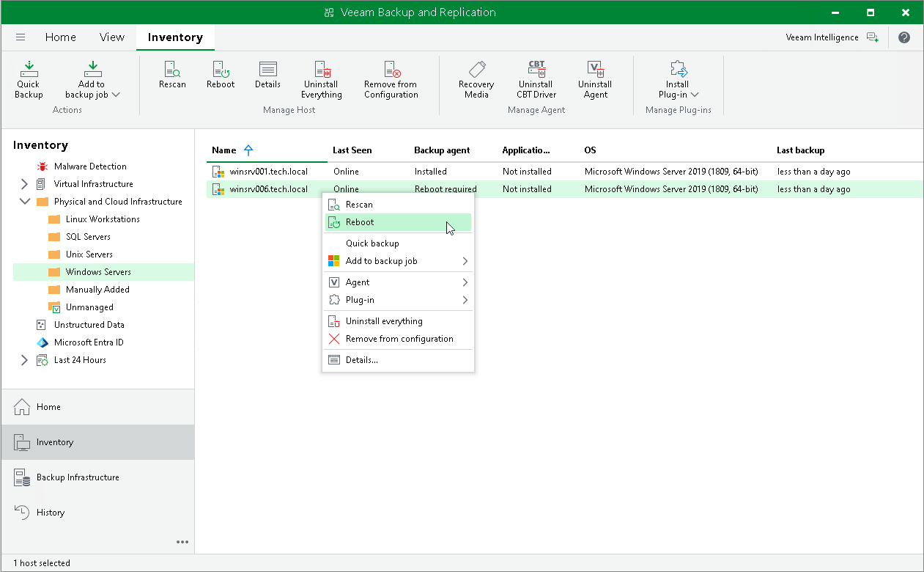
Task: Click Uninstall Everything in the ribbon
Action: point(322,79)
